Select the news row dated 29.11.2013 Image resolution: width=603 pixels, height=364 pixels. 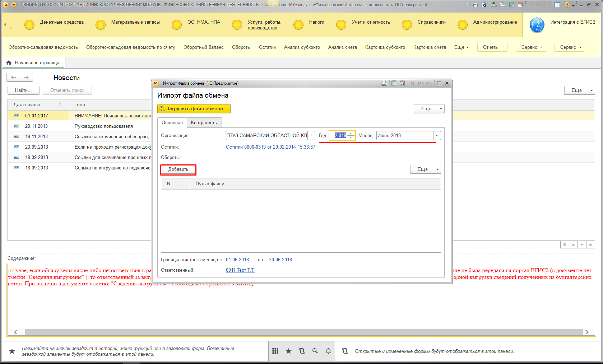36,126
